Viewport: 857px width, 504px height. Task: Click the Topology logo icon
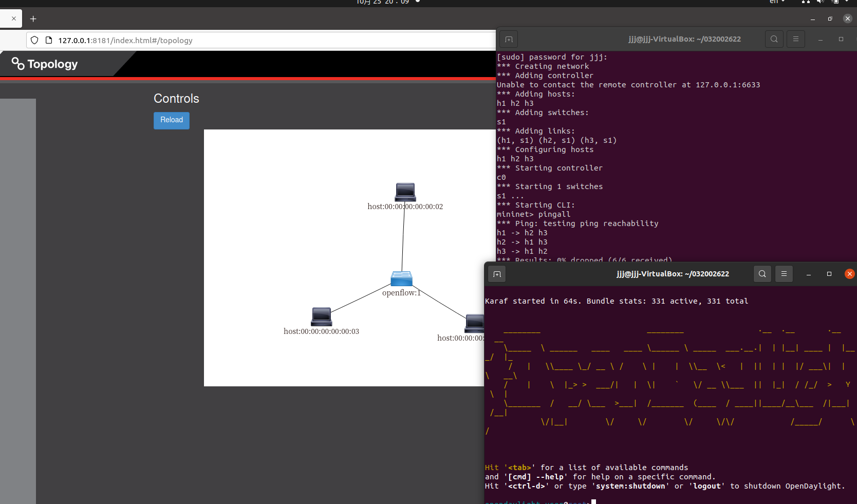18,63
